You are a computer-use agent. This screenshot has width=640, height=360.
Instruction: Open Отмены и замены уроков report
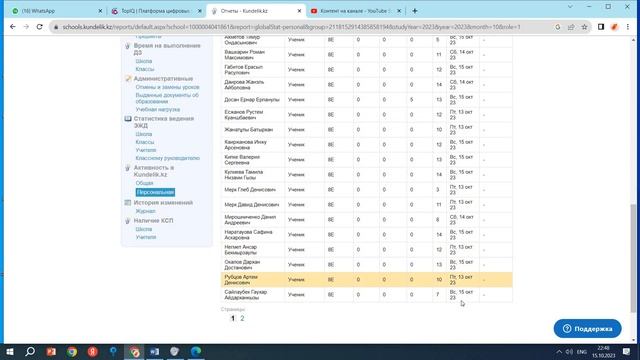(x=167, y=87)
